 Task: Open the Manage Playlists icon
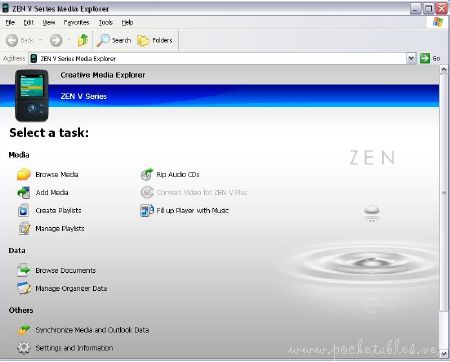(24, 229)
